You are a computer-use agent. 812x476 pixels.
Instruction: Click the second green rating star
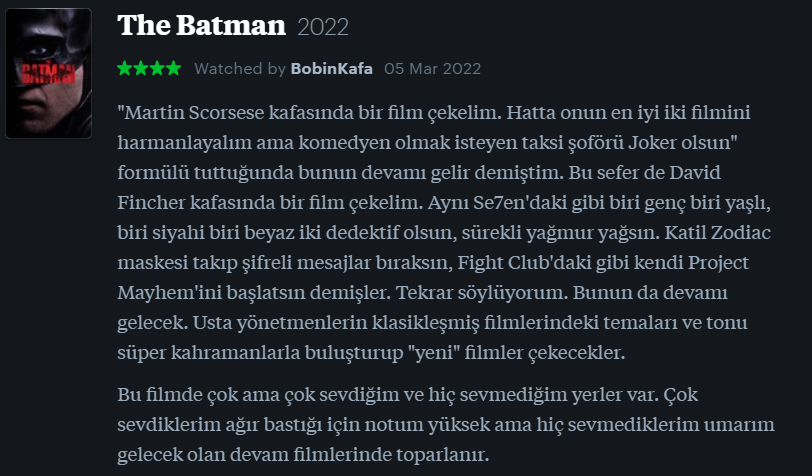pos(141,68)
